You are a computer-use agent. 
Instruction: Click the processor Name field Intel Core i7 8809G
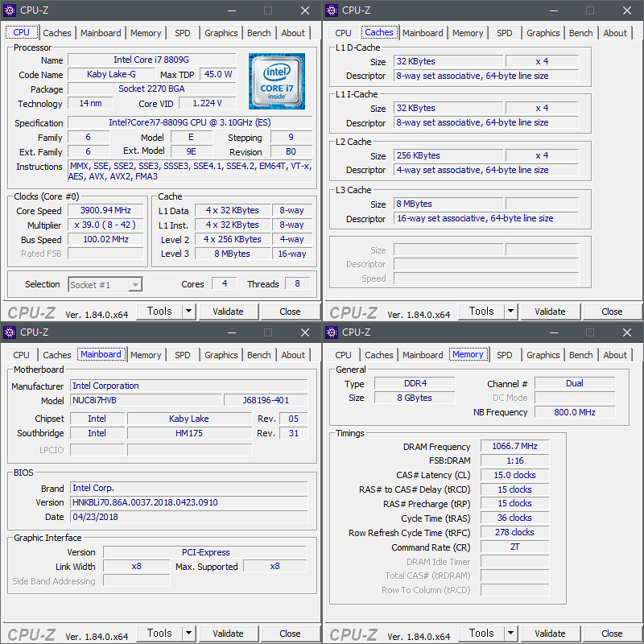(151, 60)
